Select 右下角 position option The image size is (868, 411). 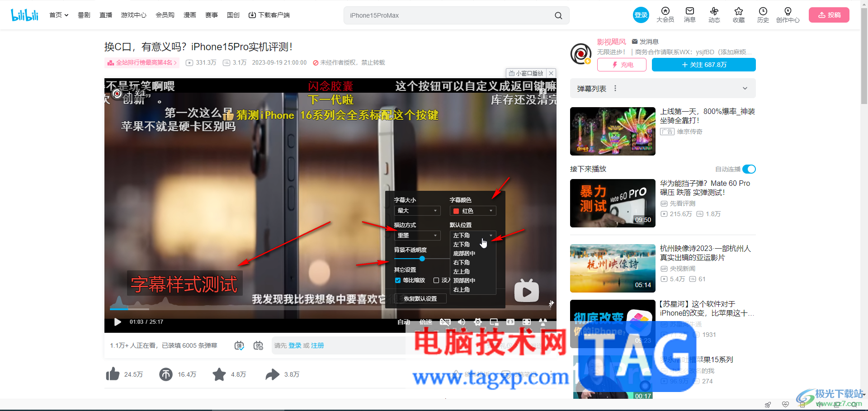[473, 263]
